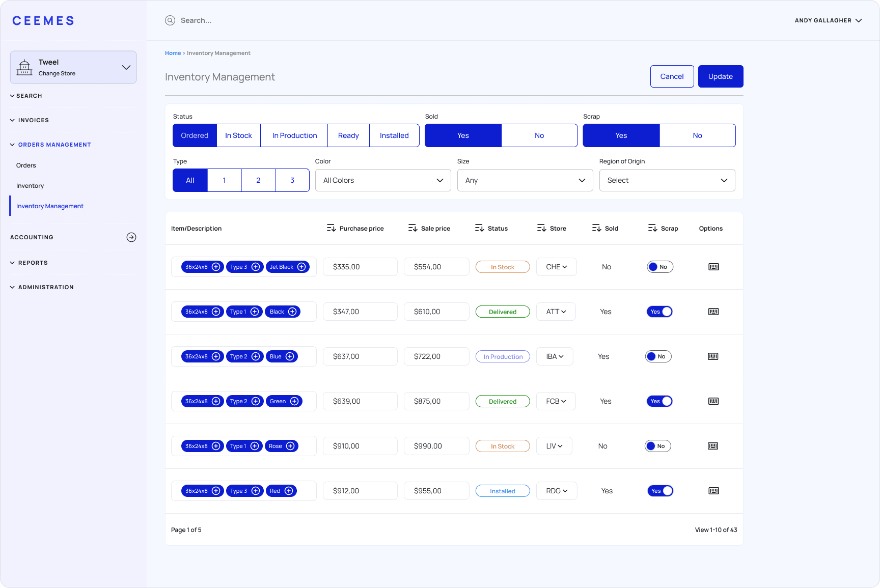Sort by Purchase price using sort icon
Screen dimensions: 880x588
tap(331, 228)
